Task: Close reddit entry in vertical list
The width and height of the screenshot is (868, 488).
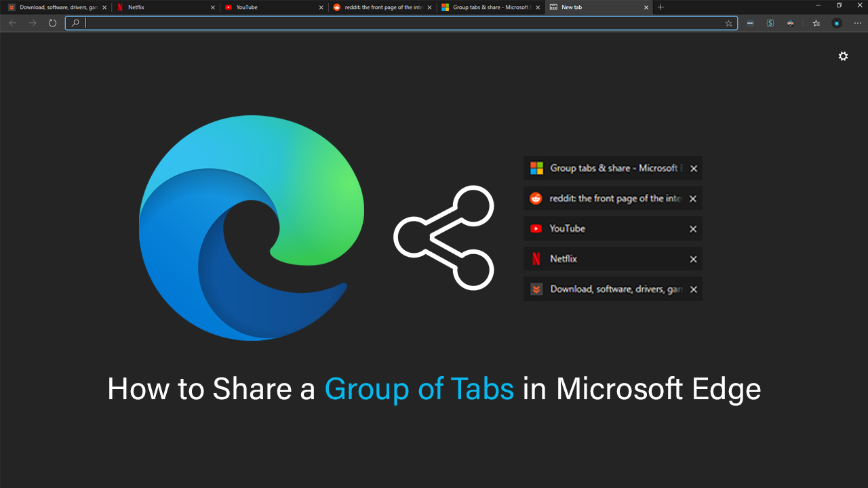Action: pos(693,199)
